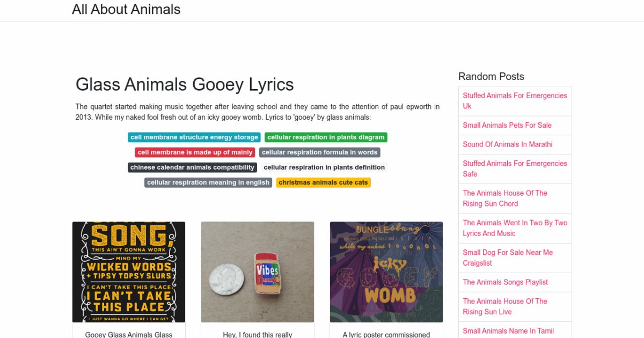The image size is (644, 338).
Task: Open Animals Went In Two By Two post
Action: tap(515, 228)
